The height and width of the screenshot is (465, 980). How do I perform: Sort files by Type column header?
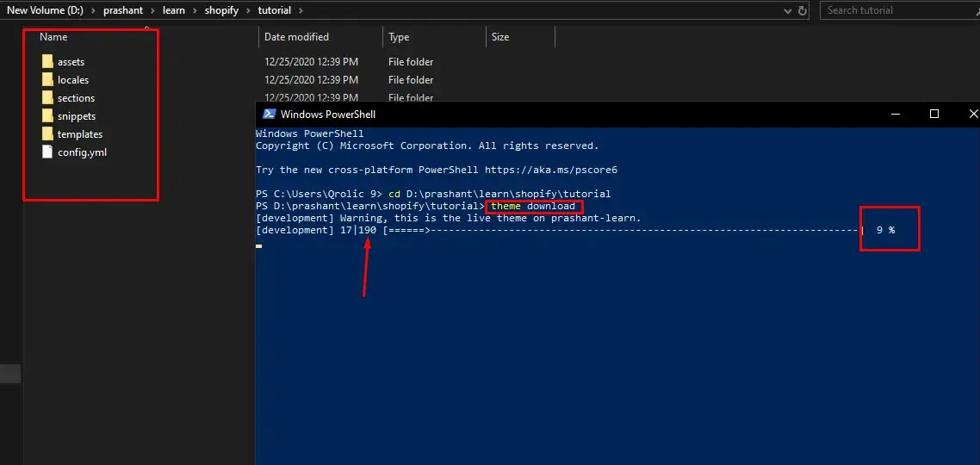[x=399, y=37]
